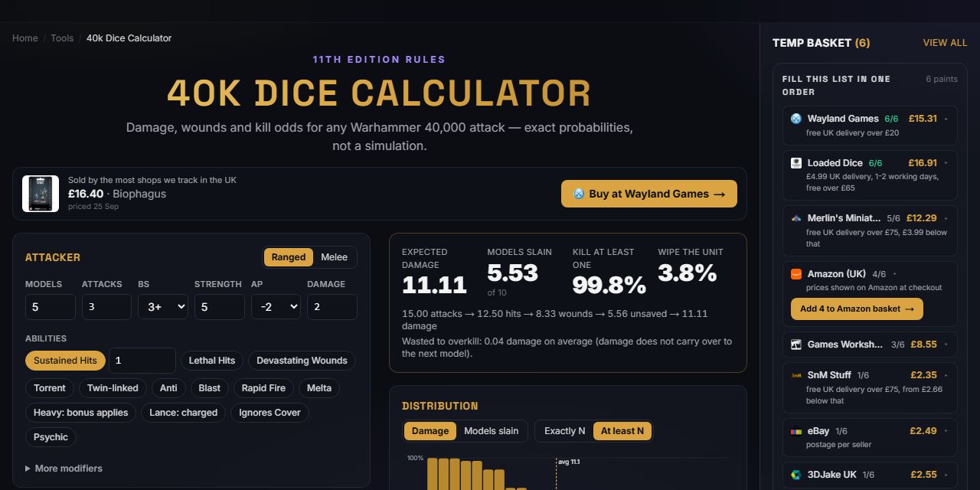Image resolution: width=980 pixels, height=490 pixels.
Task: Click the Merlin's Miniatures shop logo icon
Action: (x=796, y=218)
